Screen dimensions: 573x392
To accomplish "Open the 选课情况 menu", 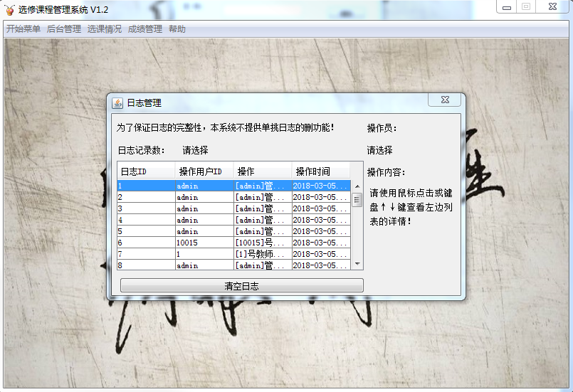I will pyautogui.click(x=105, y=29).
